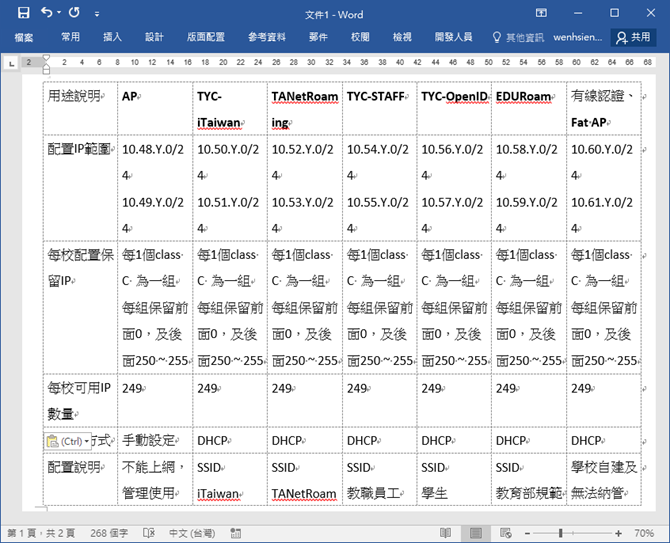Click the 249 cell in the AP column

(x=155, y=400)
